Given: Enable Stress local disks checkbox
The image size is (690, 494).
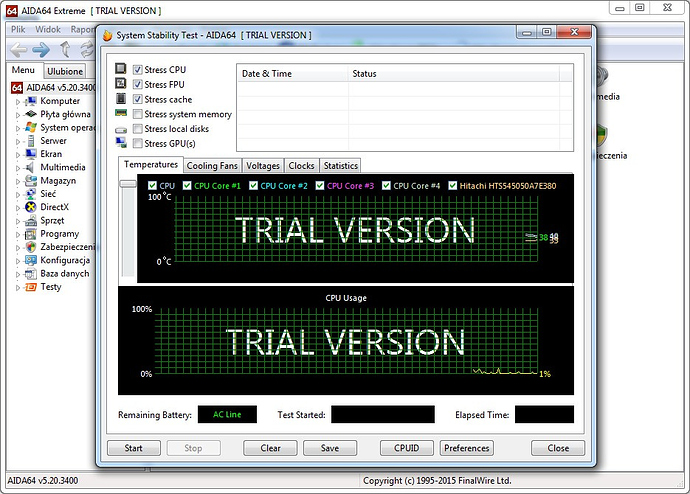Looking at the screenshot, I should (x=138, y=129).
